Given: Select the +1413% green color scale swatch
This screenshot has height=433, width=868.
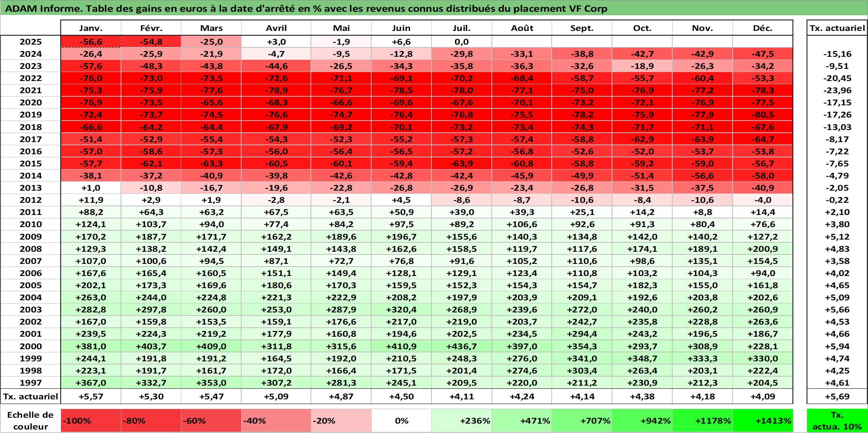Looking at the screenshot, I should [763, 420].
